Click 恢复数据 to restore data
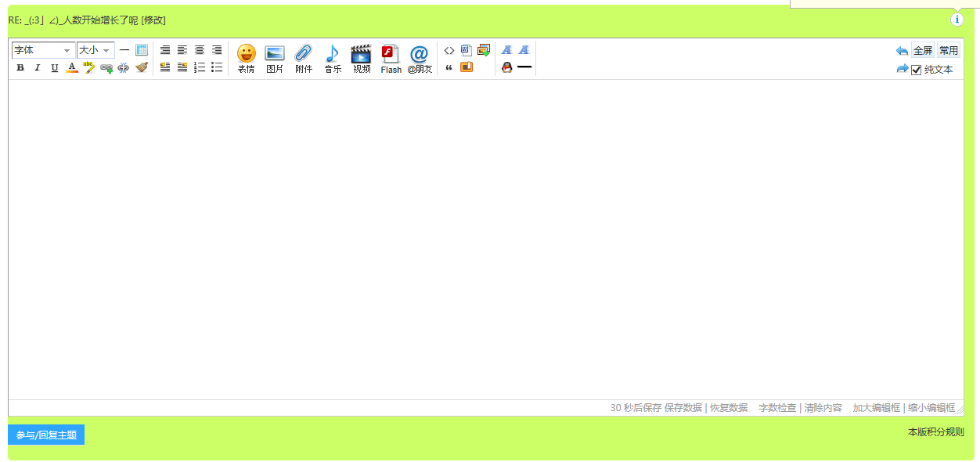The width and height of the screenshot is (980, 462). click(x=729, y=408)
